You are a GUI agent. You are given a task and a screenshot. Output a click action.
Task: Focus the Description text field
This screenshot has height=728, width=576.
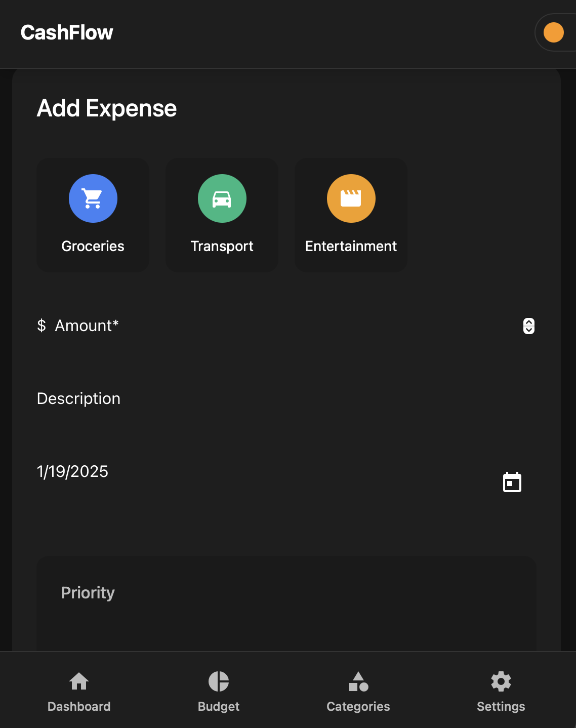[286, 399]
